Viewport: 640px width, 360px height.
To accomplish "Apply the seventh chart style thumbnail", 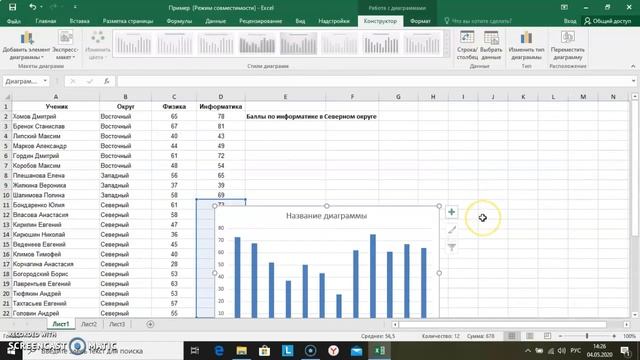I will pos(381,44).
